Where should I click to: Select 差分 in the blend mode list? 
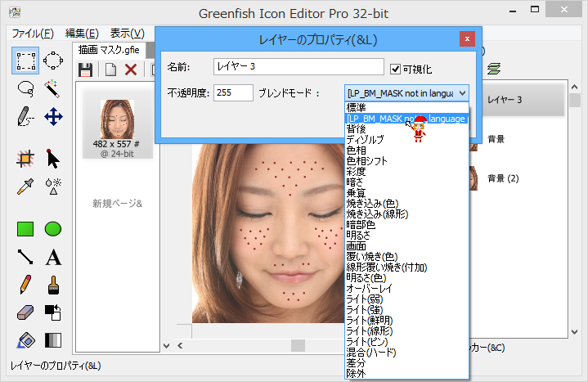[x=356, y=362]
